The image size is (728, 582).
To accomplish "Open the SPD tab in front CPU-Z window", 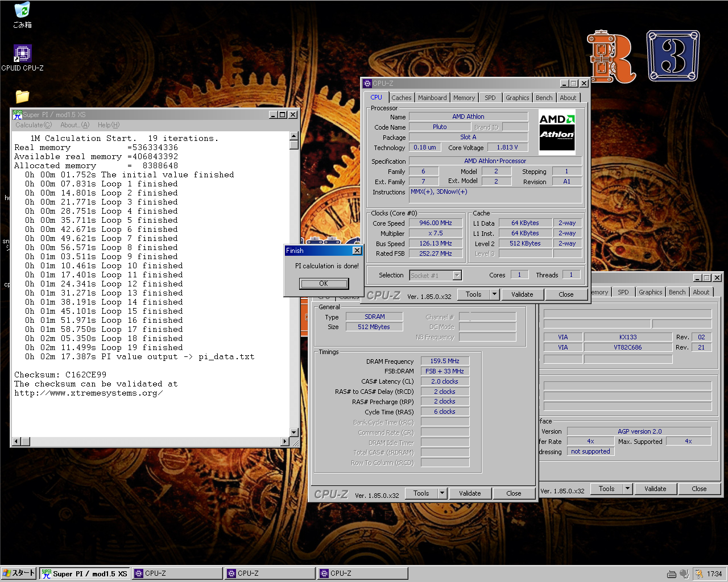I will point(490,98).
